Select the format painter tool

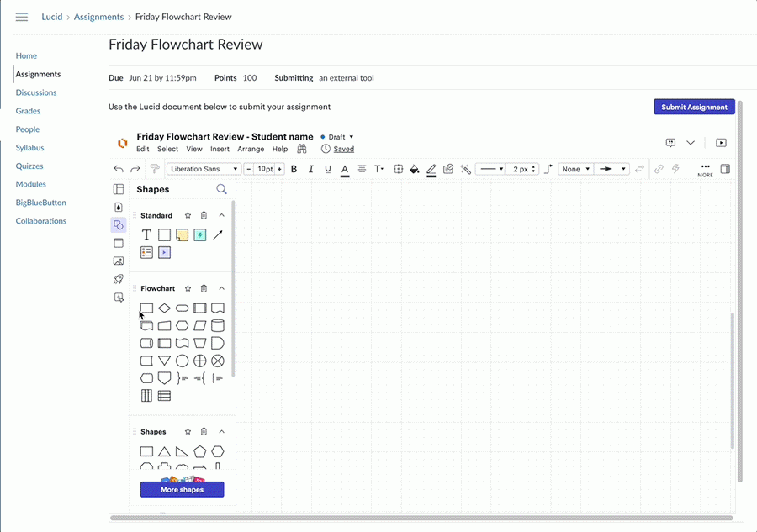154,169
